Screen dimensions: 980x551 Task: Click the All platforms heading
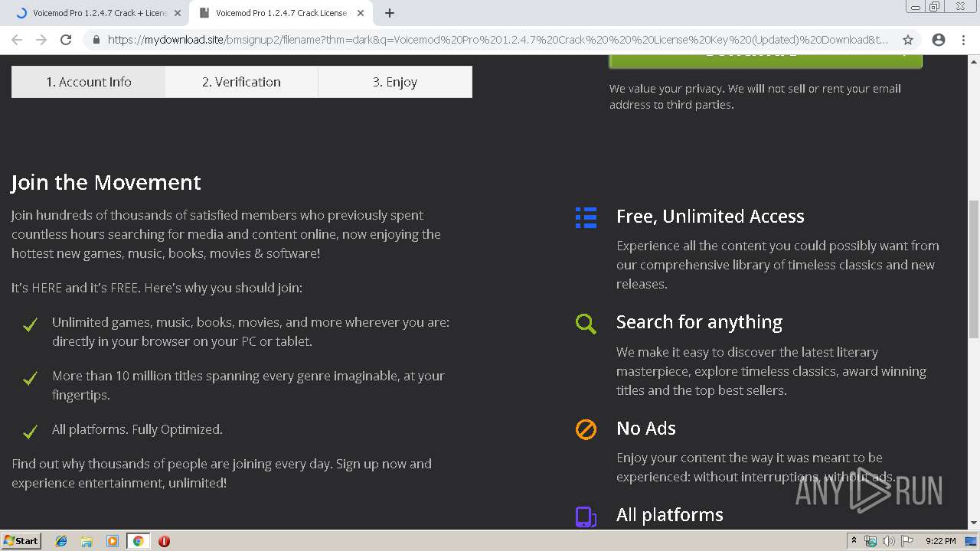(x=670, y=515)
